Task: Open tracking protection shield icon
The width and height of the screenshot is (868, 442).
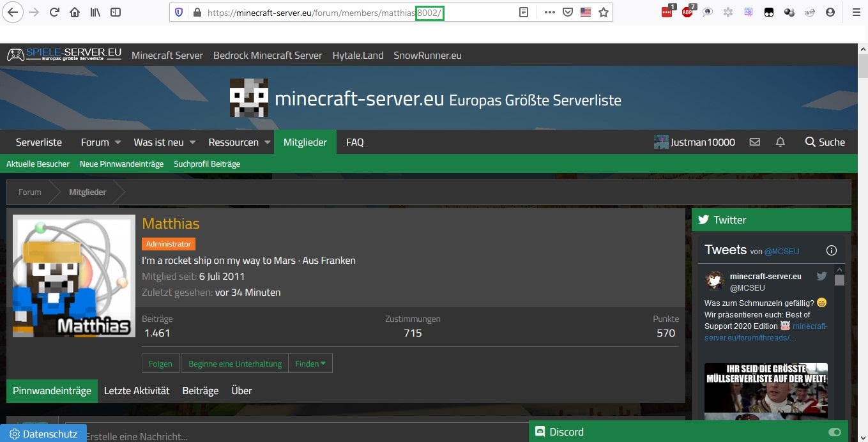Action: pyautogui.click(x=179, y=12)
